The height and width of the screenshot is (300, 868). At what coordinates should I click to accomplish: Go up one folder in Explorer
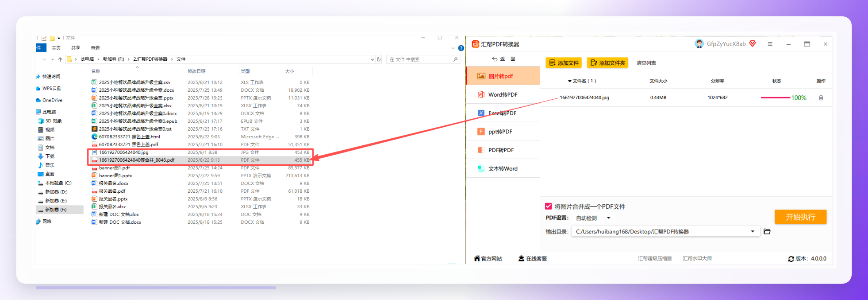click(60, 59)
